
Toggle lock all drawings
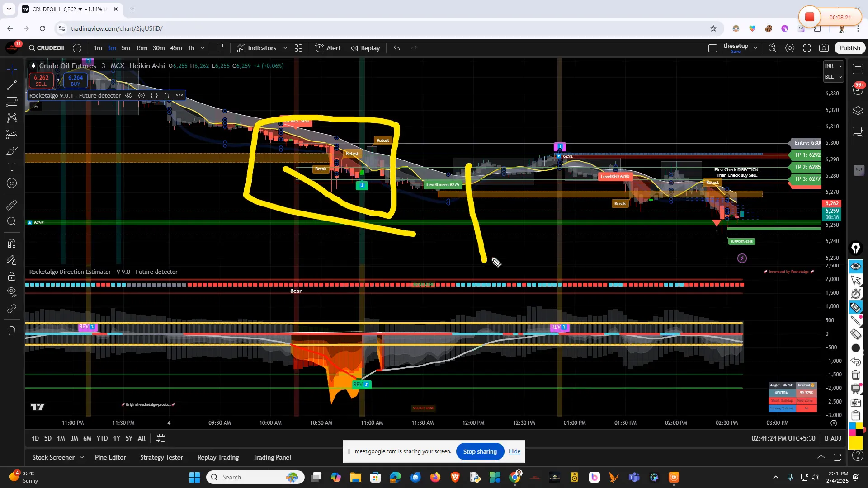point(12,277)
